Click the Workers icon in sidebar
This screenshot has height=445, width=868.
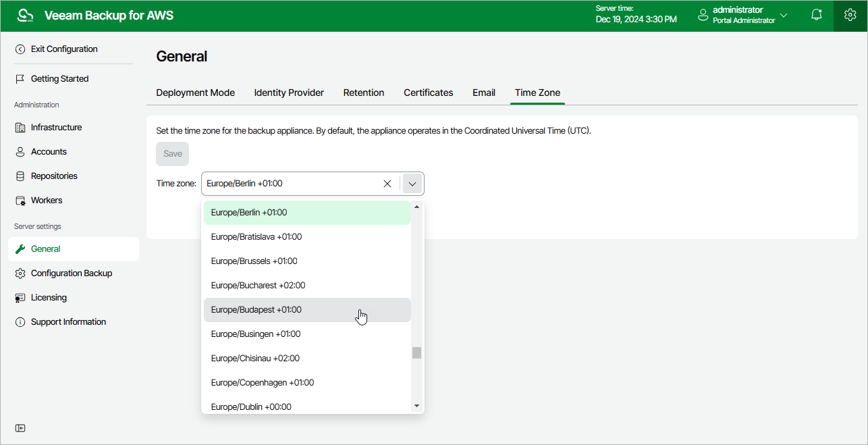(x=20, y=201)
